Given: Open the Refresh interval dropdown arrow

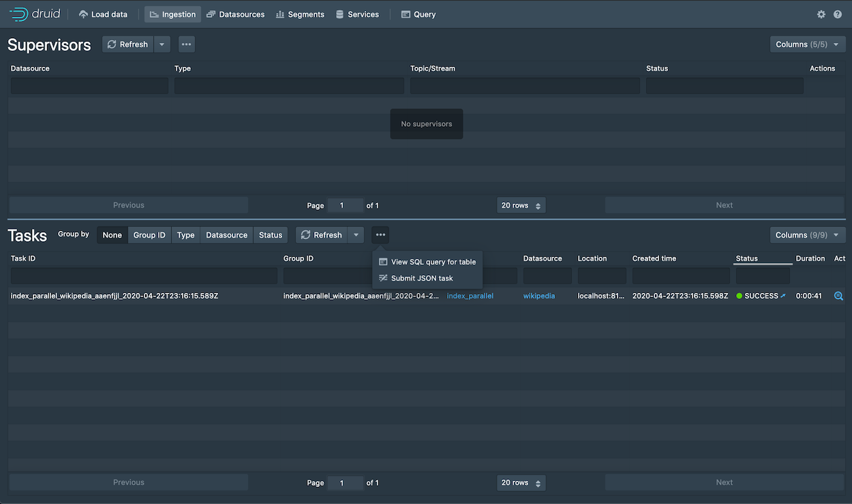Looking at the screenshot, I should point(162,44).
